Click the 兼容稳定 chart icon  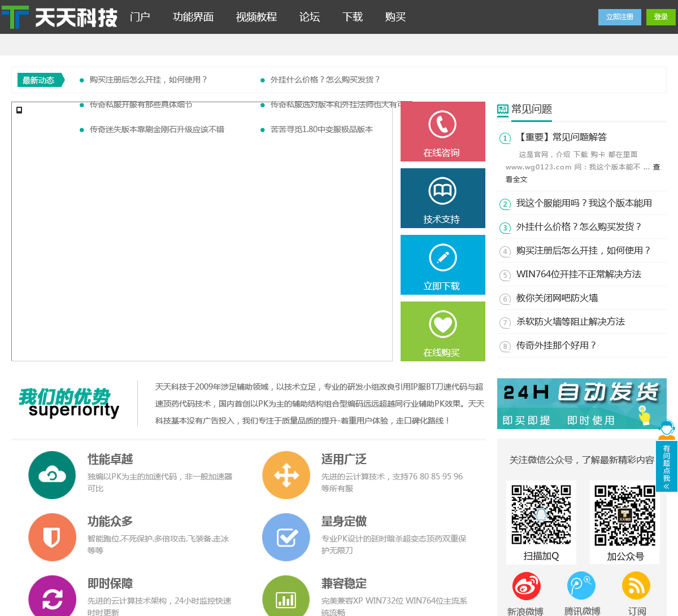pos(286,596)
